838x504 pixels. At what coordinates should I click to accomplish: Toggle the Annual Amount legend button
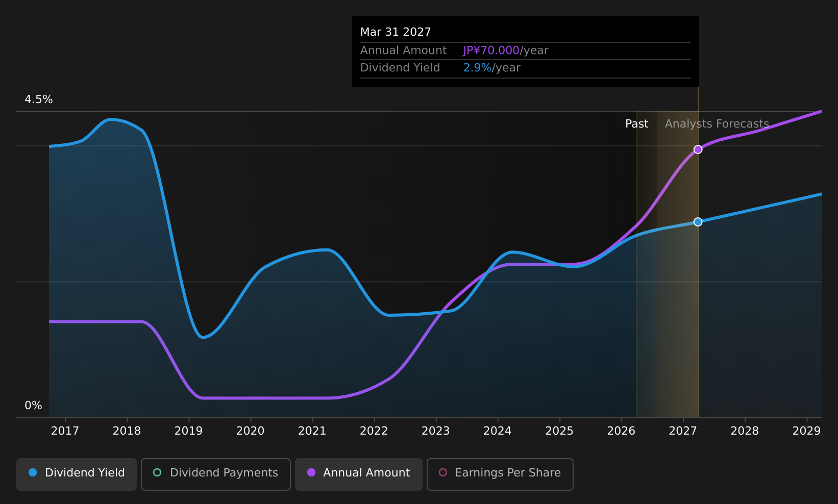tap(359, 474)
